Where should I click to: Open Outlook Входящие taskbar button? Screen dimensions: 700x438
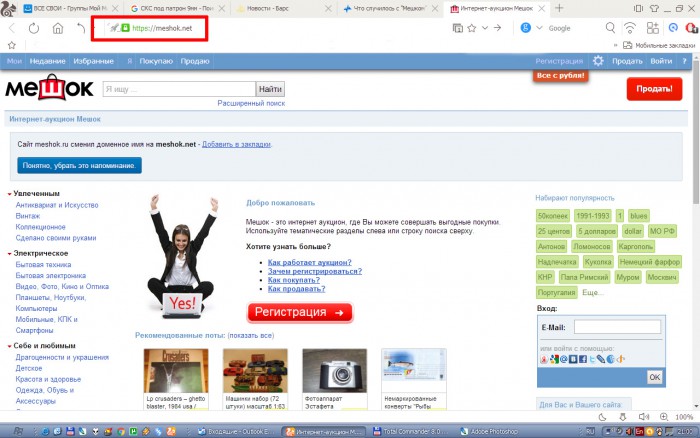pos(236,431)
